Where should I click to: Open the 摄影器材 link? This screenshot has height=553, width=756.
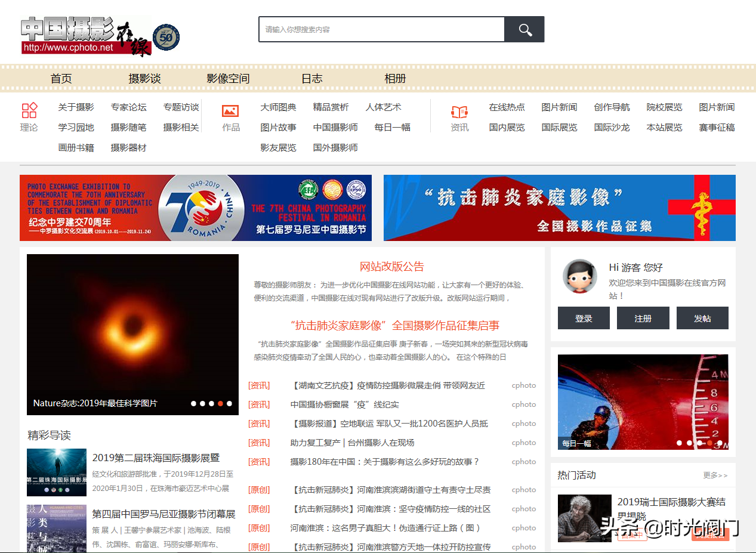point(128,148)
